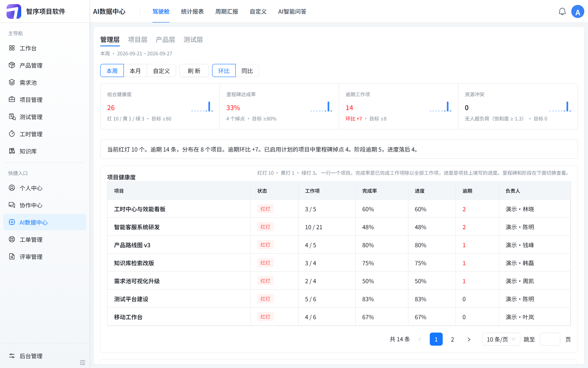The height and width of the screenshot is (368, 588).
Task: Open project 产品路线图 v3
Action: 132,245
